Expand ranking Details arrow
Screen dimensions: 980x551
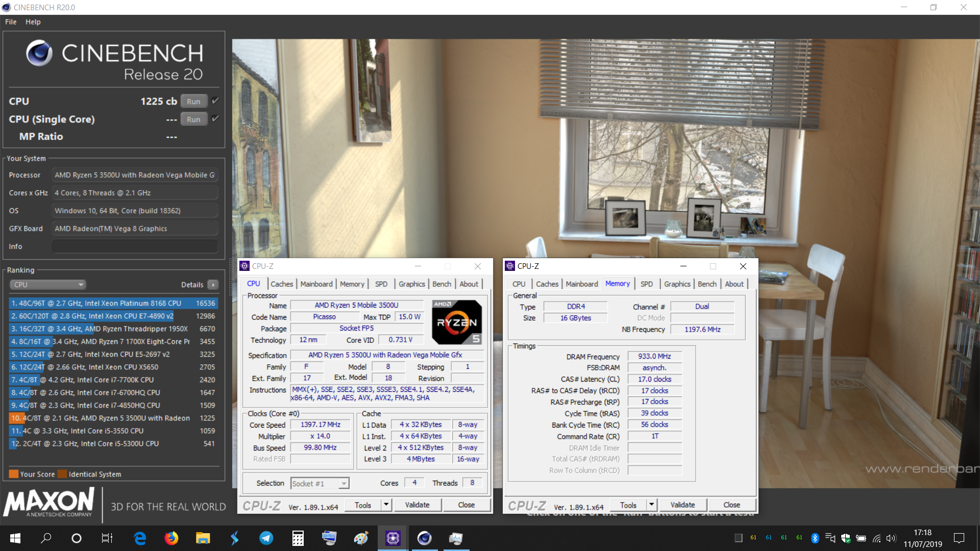(213, 285)
